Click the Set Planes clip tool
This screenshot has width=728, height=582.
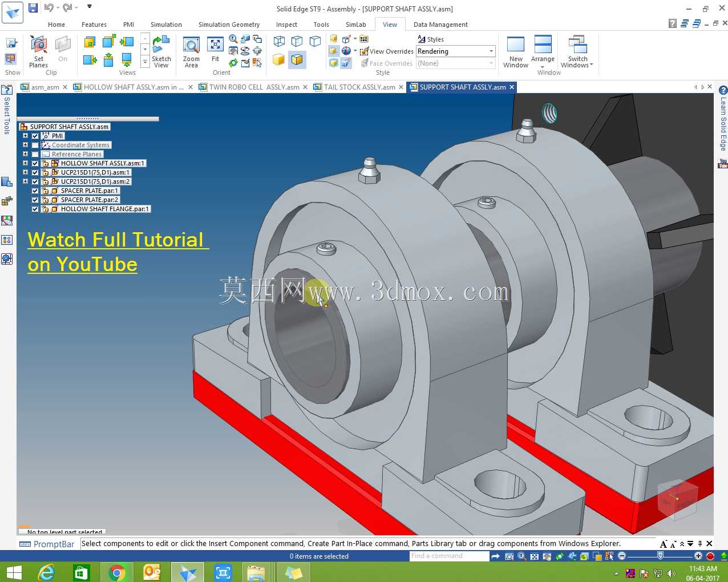tap(38, 51)
